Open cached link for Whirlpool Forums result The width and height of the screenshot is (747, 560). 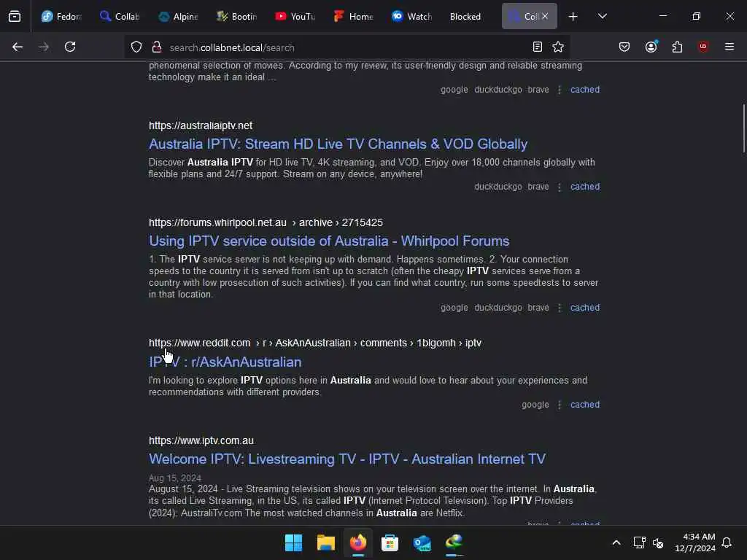tap(585, 308)
